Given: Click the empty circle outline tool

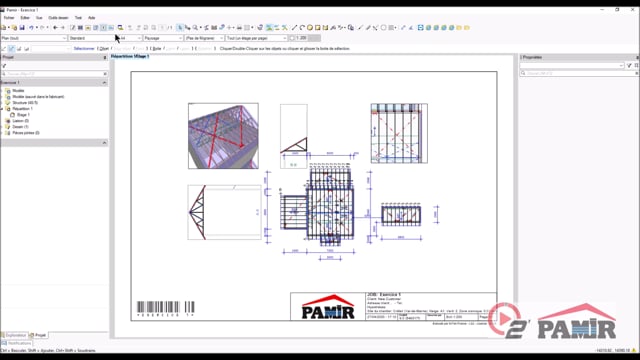Looking at the screenshot, I should click(x=383, y=28).
